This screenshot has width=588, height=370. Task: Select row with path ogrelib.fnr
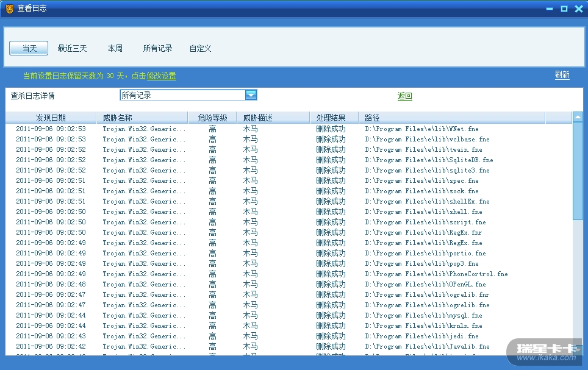289,294
